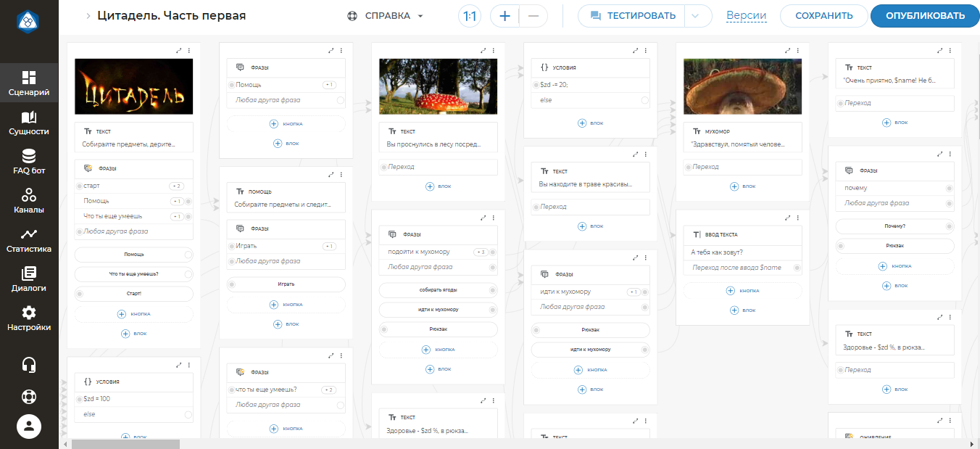Click the Опубликовать button
Viewport: 980px width, 449px height.
pyautogui.click(x=925, y=16)
